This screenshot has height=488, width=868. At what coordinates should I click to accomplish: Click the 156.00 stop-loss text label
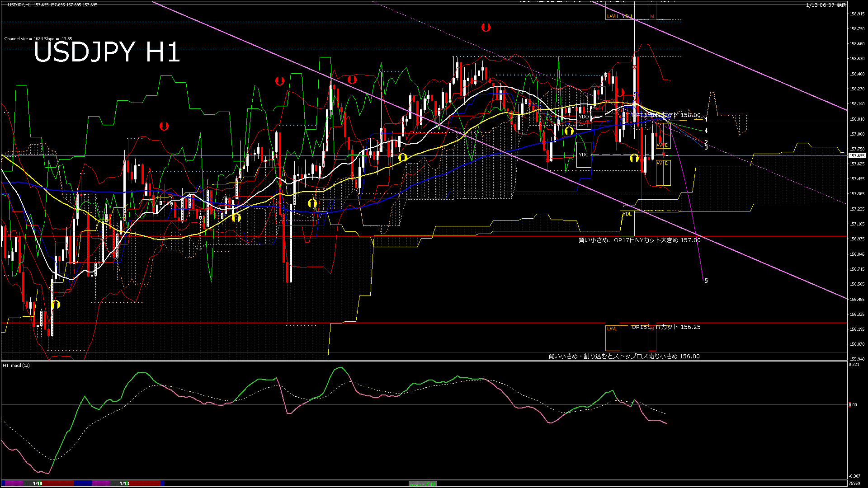tap(623, 357)
